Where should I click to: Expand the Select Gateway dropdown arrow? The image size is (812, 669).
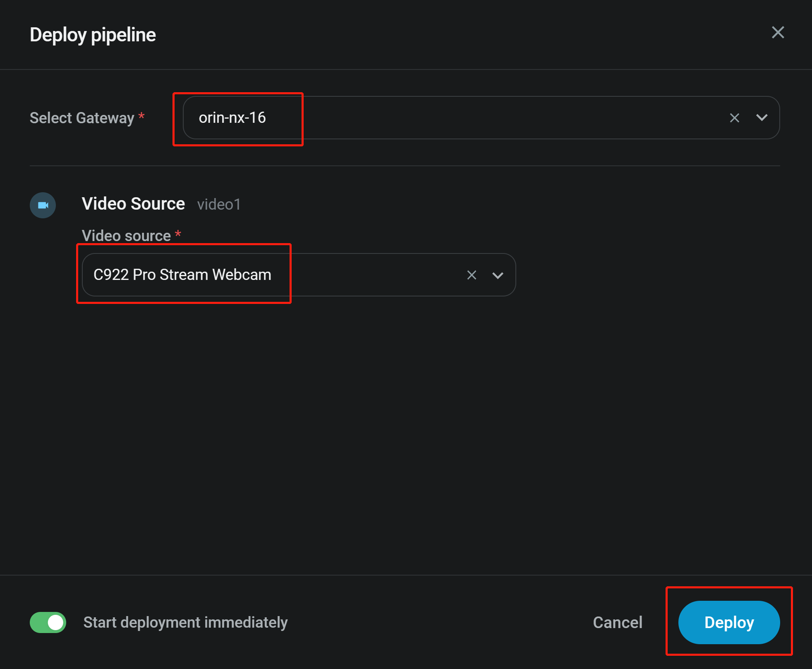[x=762, y=118]
